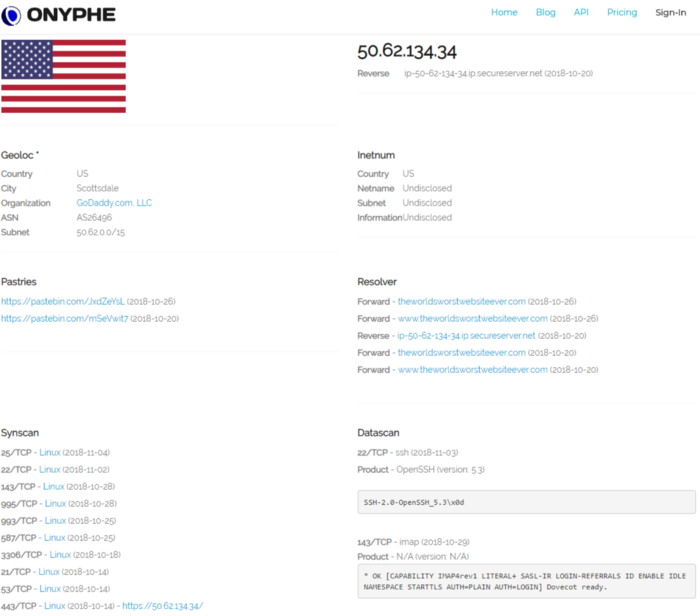Click the Geoloc section heading

(20, 155)
